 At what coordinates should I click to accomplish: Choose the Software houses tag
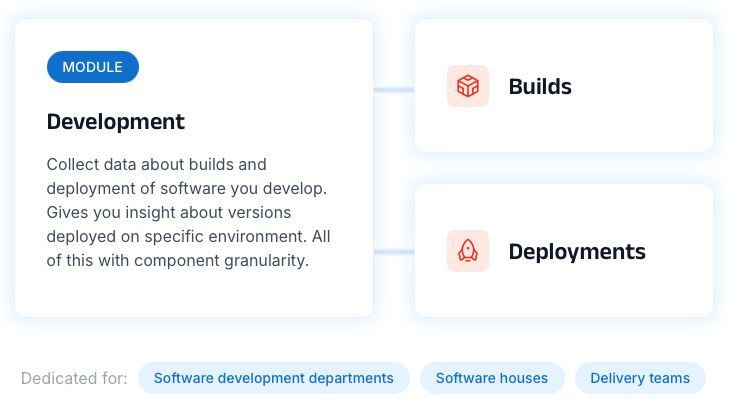pos(492,378)
